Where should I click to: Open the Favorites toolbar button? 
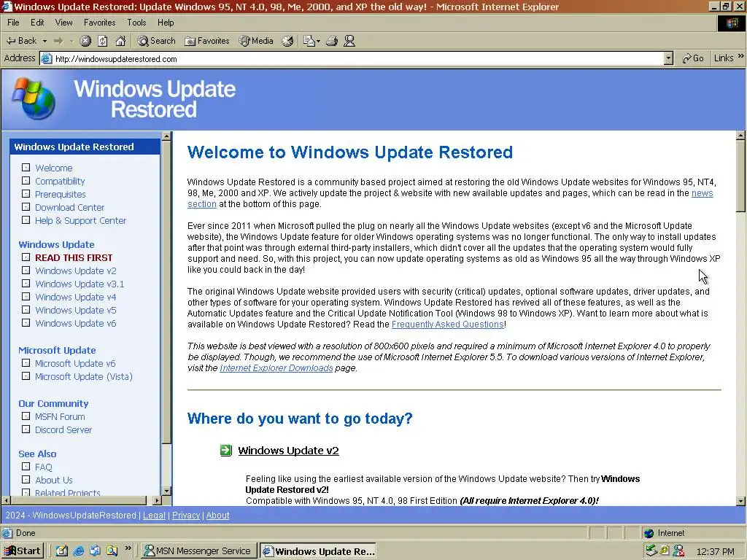point(207,41)
